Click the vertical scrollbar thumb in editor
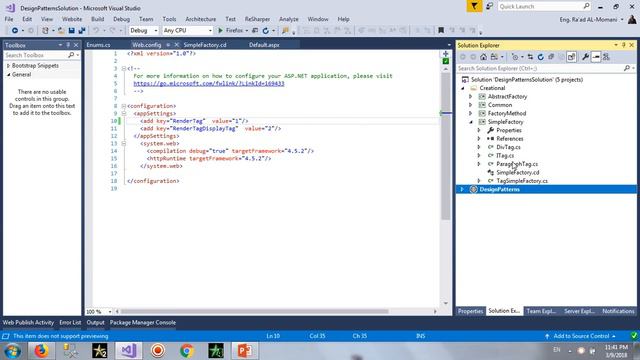The width and height of the screenshot is (640, 360). 446,146
